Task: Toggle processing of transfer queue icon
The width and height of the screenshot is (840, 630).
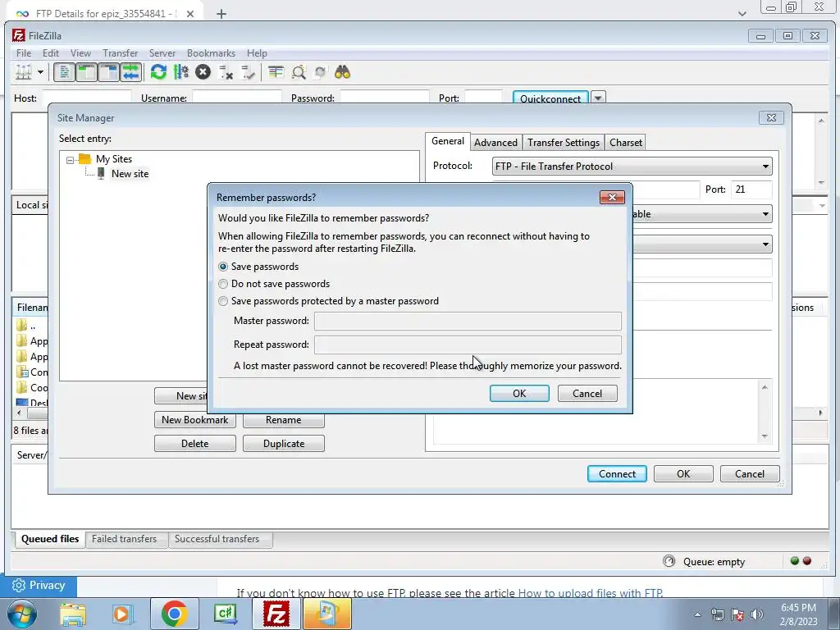Action: (x=181, y=72)
